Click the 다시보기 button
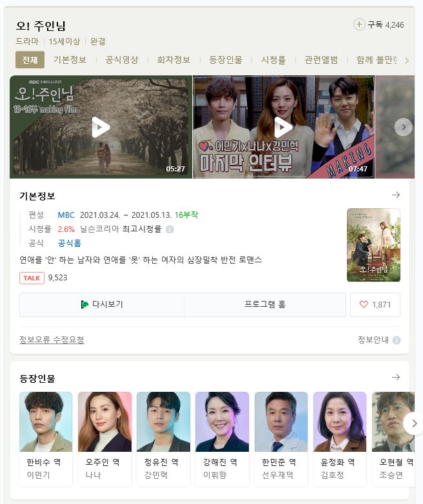Image resolution: width=423 pixels, height=504 pixels. click(x=102, y=304)
